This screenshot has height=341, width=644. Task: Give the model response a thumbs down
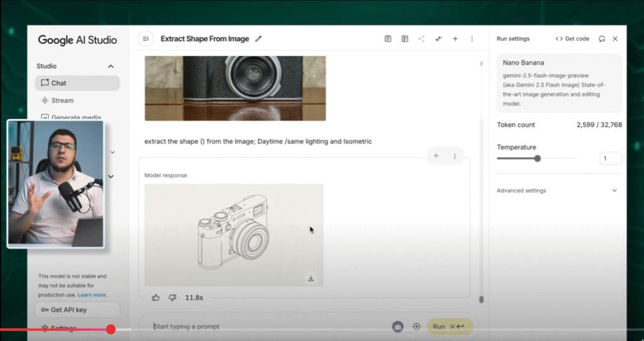point(172,298)
